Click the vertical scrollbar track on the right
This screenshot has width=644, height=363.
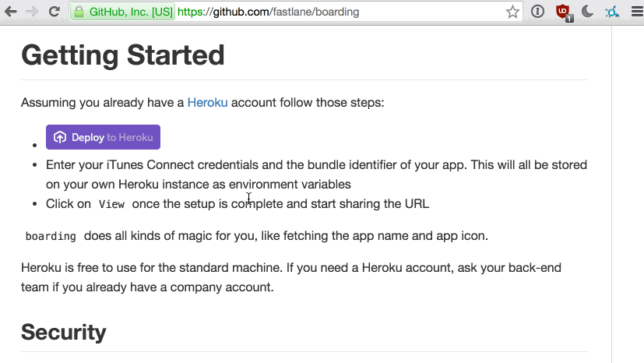[x=628, y=194]
